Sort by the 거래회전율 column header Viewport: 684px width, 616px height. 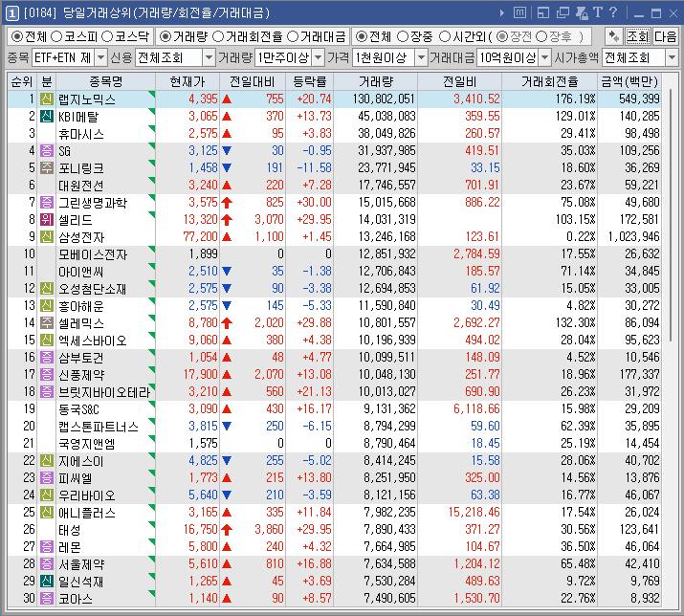click(550, 81)
